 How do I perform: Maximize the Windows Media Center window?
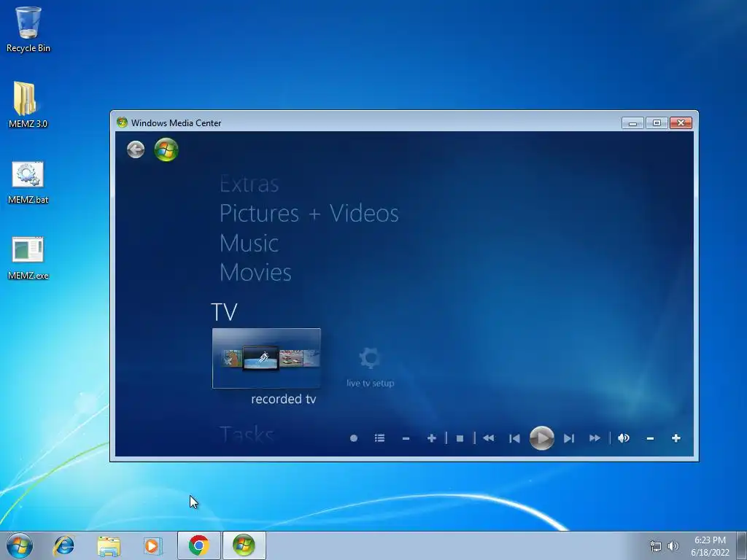click(x=657, y=122)
